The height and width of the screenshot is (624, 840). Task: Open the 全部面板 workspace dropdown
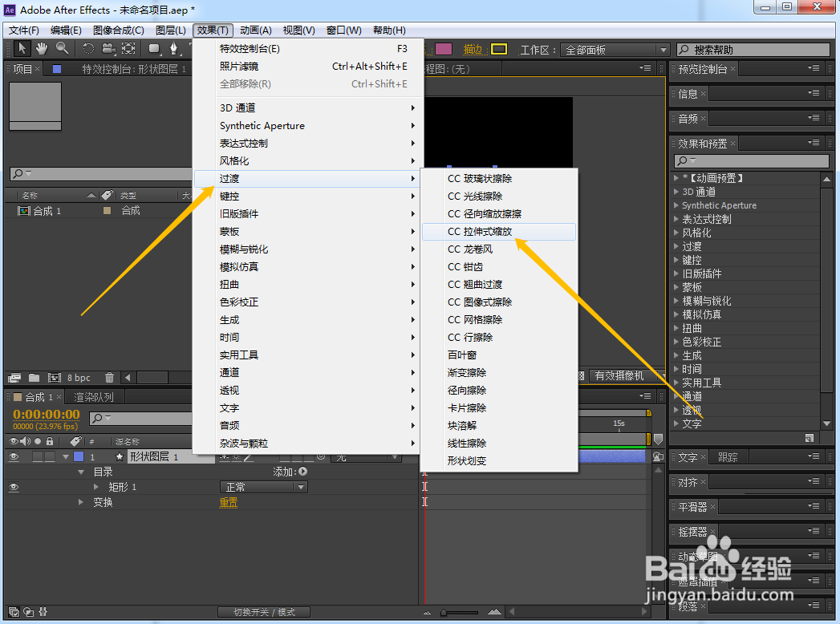615,50
